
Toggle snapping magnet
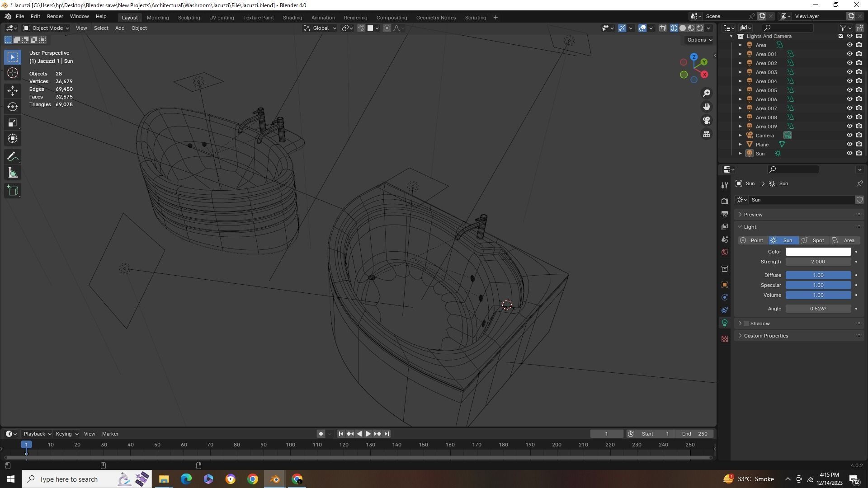pos(361,28)
